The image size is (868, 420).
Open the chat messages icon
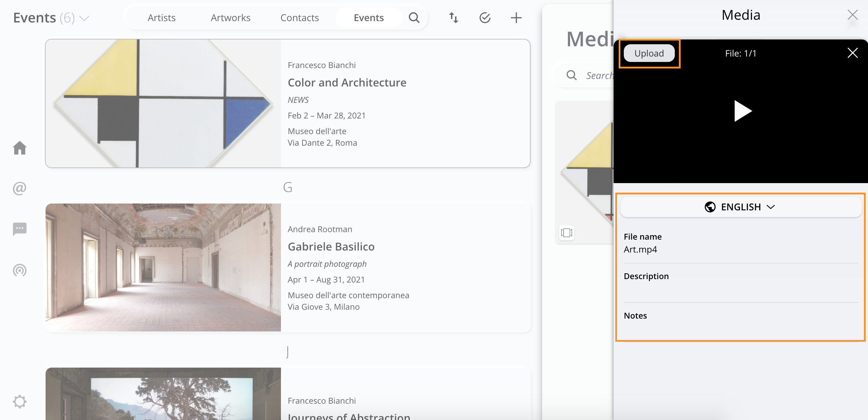[20, 229]
